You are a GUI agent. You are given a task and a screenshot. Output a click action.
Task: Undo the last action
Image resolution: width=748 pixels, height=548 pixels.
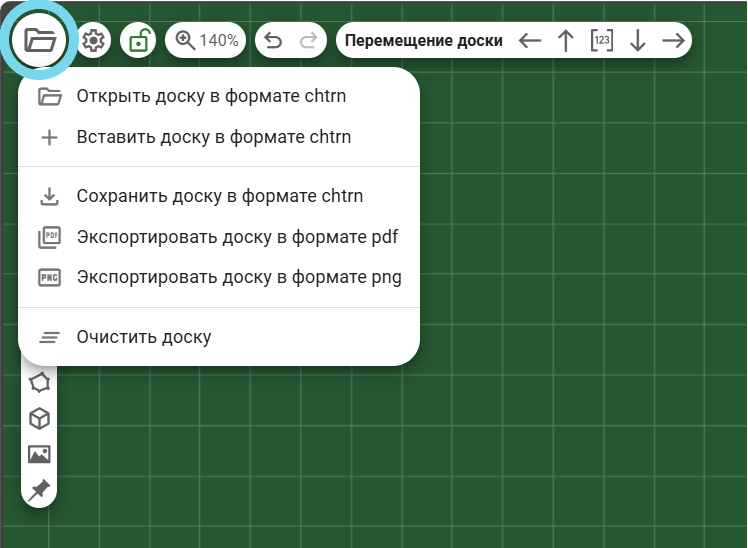click(x=272, y=41)
